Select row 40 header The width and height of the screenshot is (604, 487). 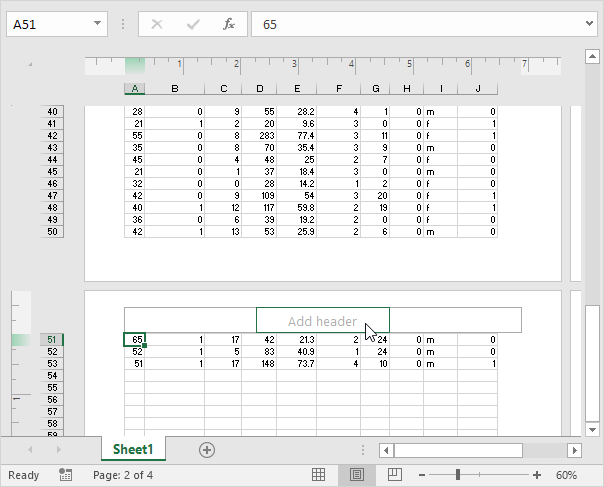point(52,112)
